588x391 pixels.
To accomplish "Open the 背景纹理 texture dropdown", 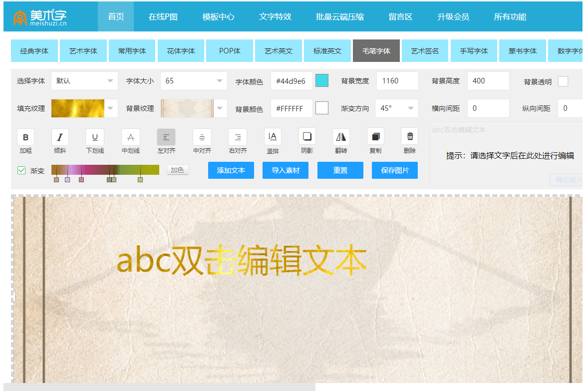I will click(x=194, y=108).
